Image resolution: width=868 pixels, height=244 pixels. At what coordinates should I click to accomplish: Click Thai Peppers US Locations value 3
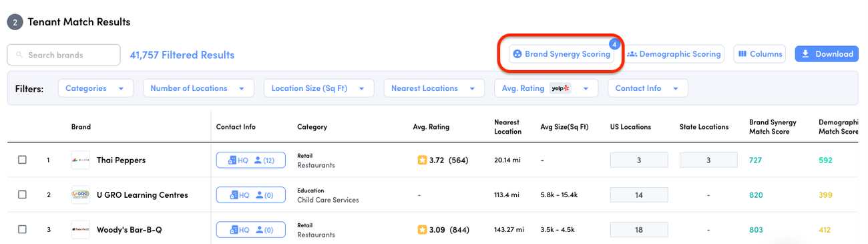[639, 160]
